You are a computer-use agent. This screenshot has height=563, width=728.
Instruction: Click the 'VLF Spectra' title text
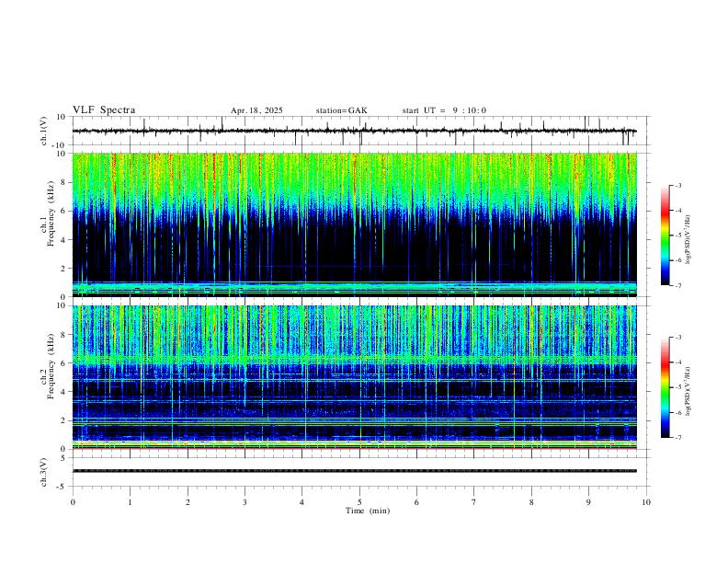104,110
